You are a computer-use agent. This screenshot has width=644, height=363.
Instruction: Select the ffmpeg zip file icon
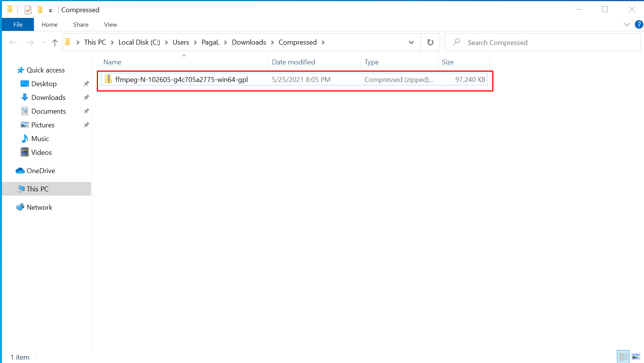point(108,79)
